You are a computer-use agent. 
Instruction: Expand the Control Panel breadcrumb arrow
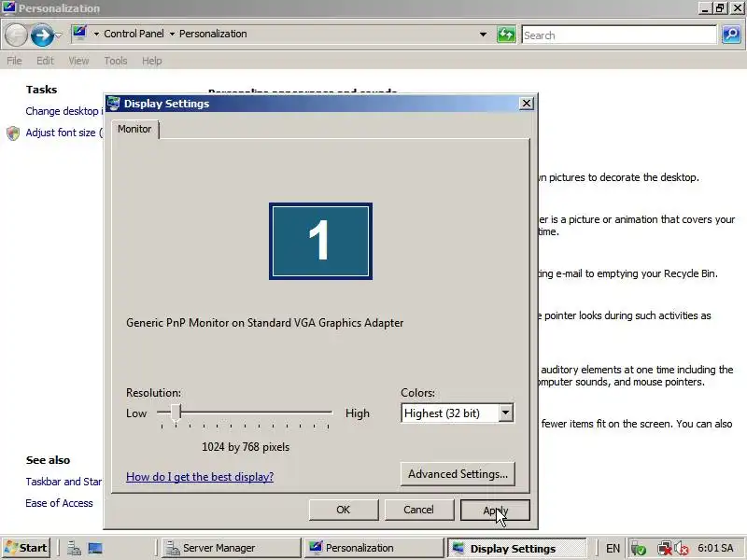click(x=96, y=34)
